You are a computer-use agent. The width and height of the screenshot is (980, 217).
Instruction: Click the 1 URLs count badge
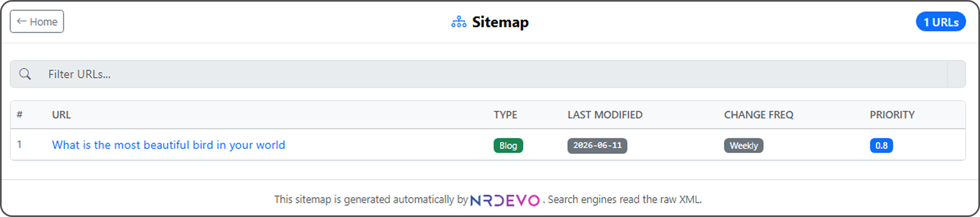click(x=941, y=22)
